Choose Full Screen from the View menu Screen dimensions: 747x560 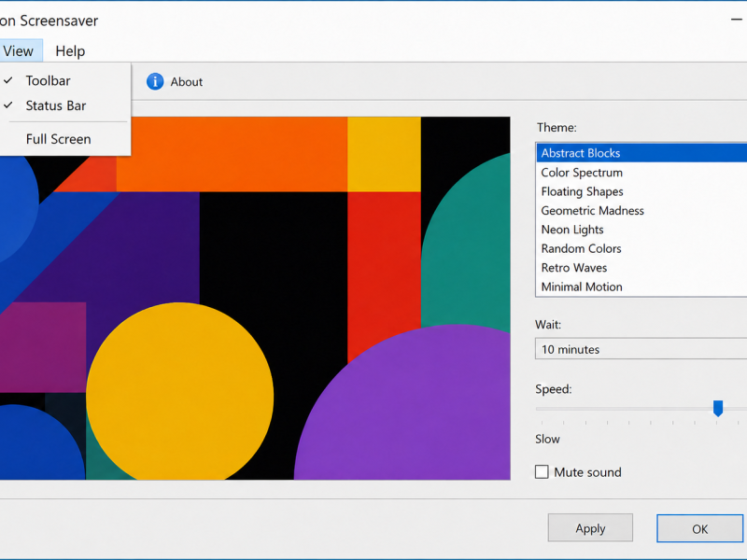(x=65, y=139)
